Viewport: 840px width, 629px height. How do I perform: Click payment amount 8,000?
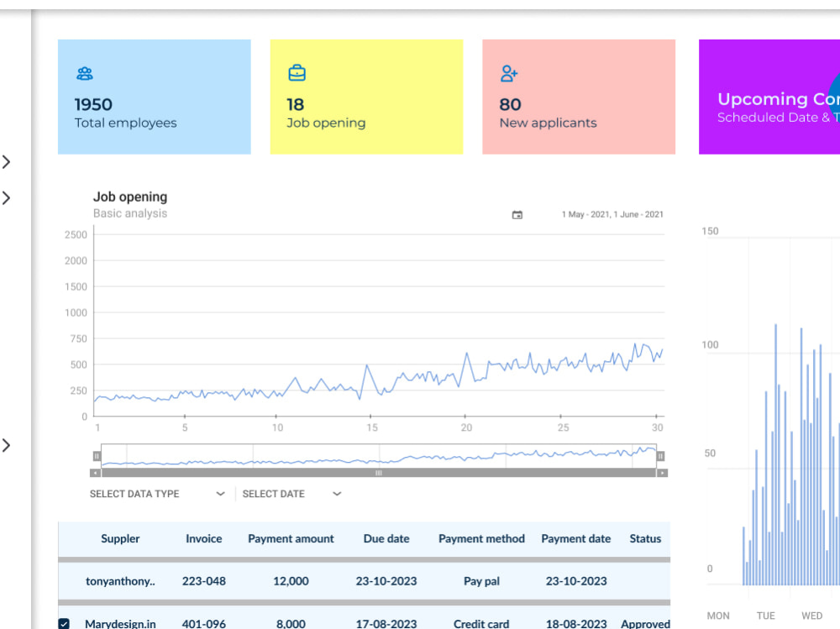pyautogui.click(x=291, y=624)
